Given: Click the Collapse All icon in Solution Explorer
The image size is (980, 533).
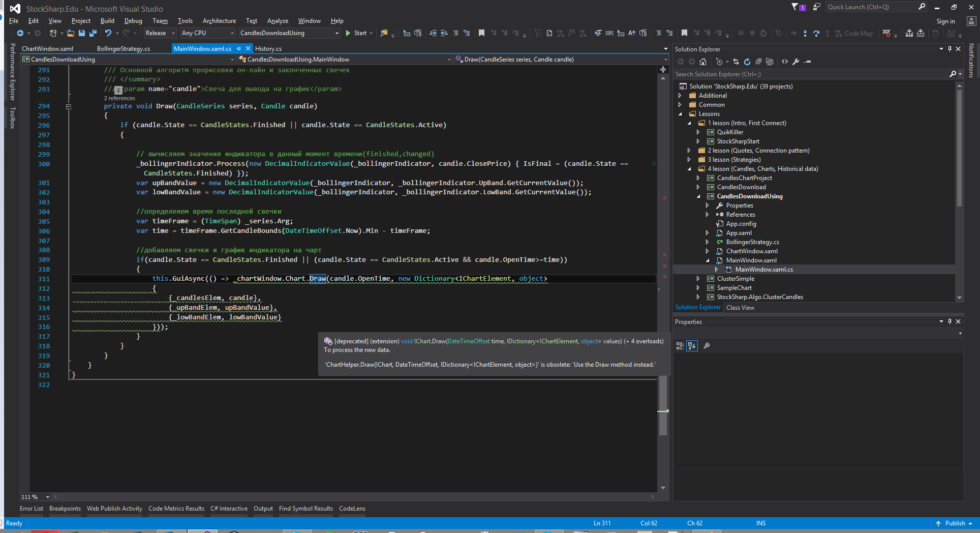Looking at the screenshot, I should pos(758,62).
